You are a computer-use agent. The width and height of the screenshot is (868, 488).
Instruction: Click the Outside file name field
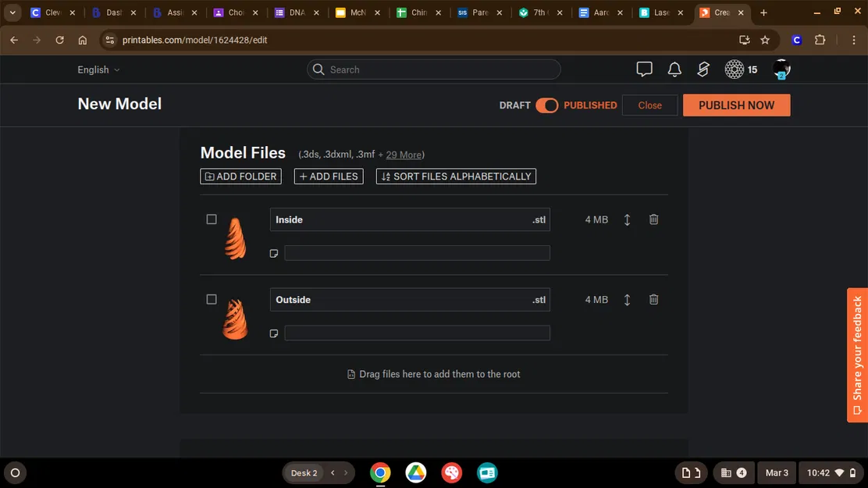pyautogui.click(x=410, y=300)
